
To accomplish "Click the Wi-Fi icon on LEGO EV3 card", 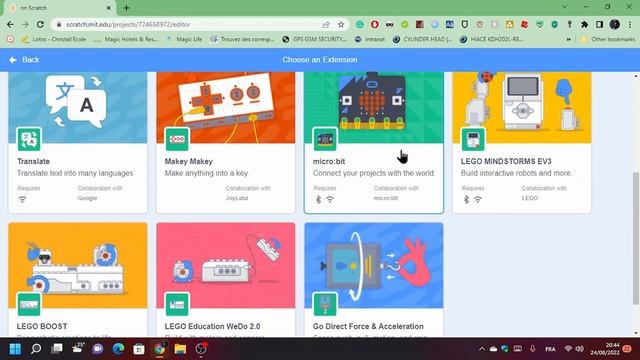I will [x=478, y=199].
